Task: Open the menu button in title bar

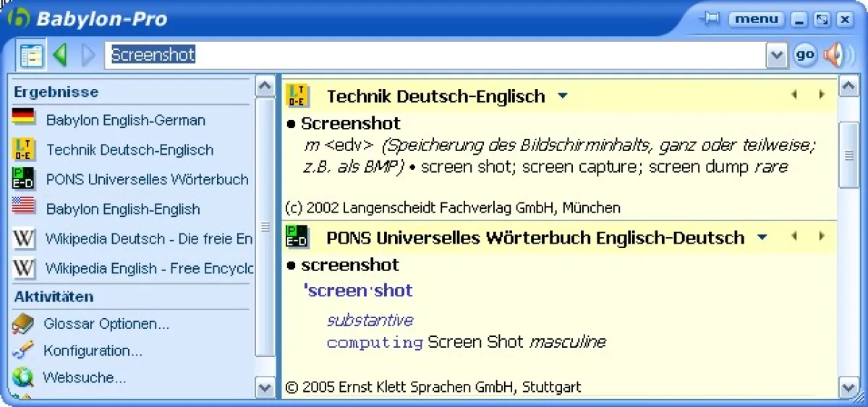Action: tap(756, 19)
